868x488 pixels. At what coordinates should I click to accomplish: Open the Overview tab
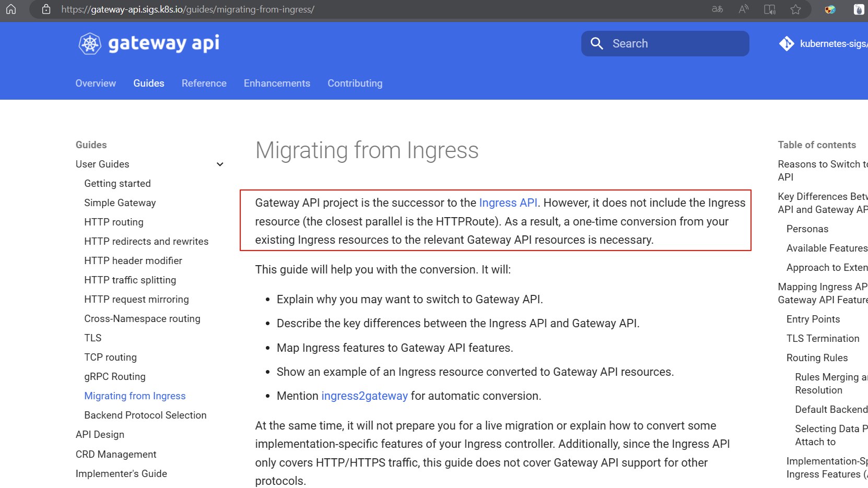[96, 84]
